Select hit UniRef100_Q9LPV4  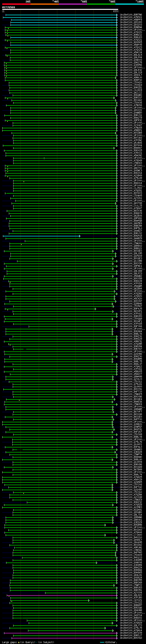131,58
